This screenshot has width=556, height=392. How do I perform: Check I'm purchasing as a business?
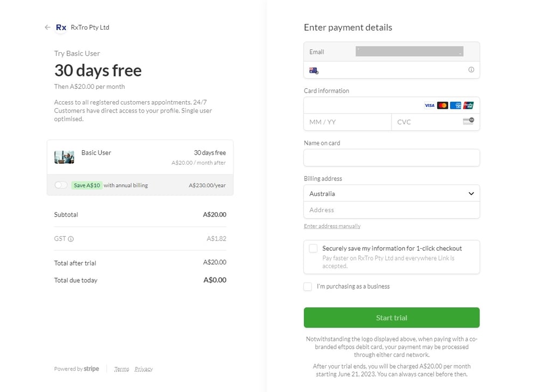(x=307, y=286)
